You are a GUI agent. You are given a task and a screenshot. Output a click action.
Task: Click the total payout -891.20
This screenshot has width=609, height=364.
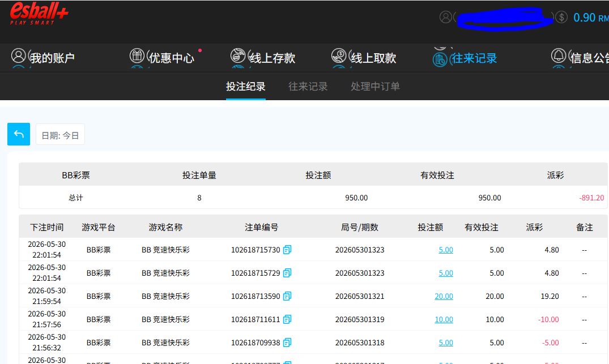[x=591, y=198]
